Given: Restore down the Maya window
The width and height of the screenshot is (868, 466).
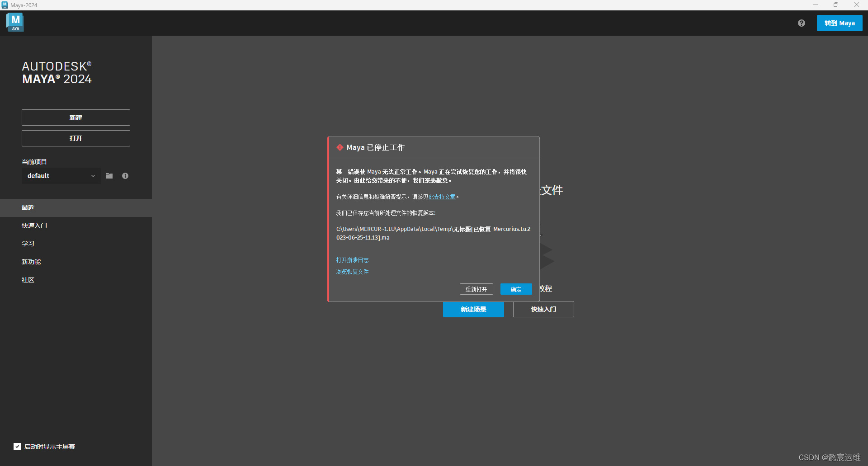Looking at the screenshot, I should [x=835, y=5].
